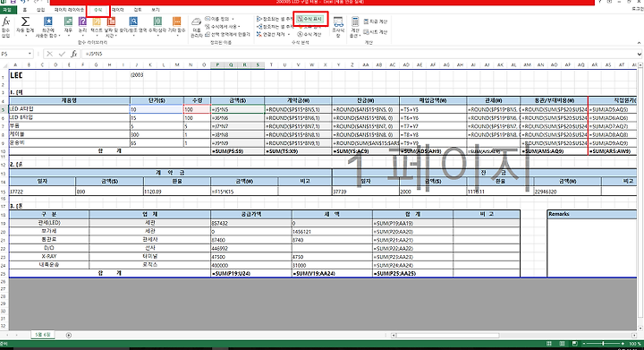Click the formula bar cancel X icon
This screenshot has width=644, height=350.
click(50, 54)
